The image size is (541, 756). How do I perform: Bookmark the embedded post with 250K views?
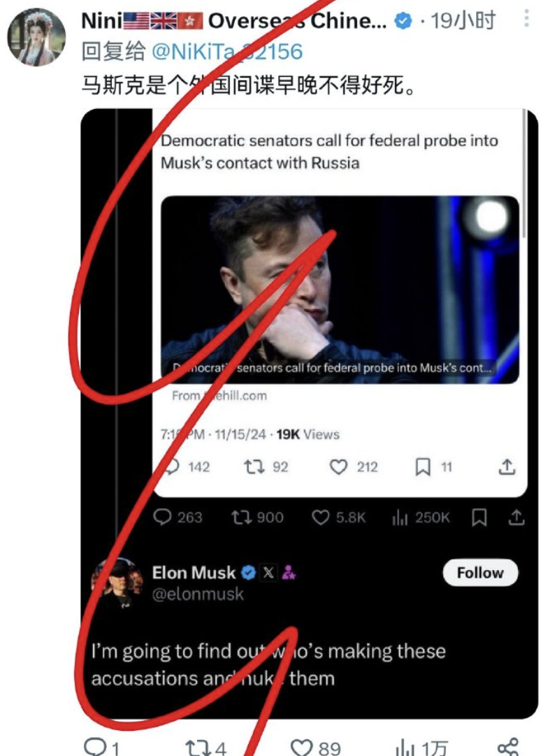pos(479,518)
